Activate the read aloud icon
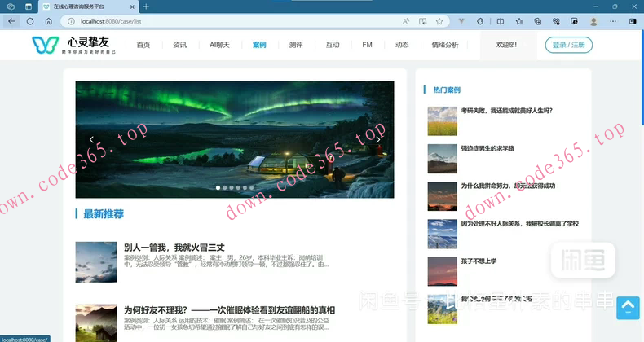 click(x=406, y=21)
